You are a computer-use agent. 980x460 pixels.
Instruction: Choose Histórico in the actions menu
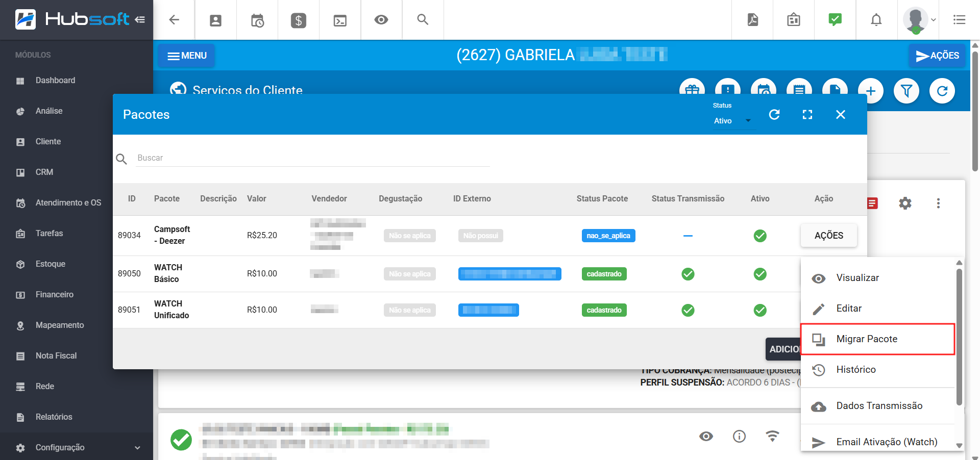pos(856,370)
